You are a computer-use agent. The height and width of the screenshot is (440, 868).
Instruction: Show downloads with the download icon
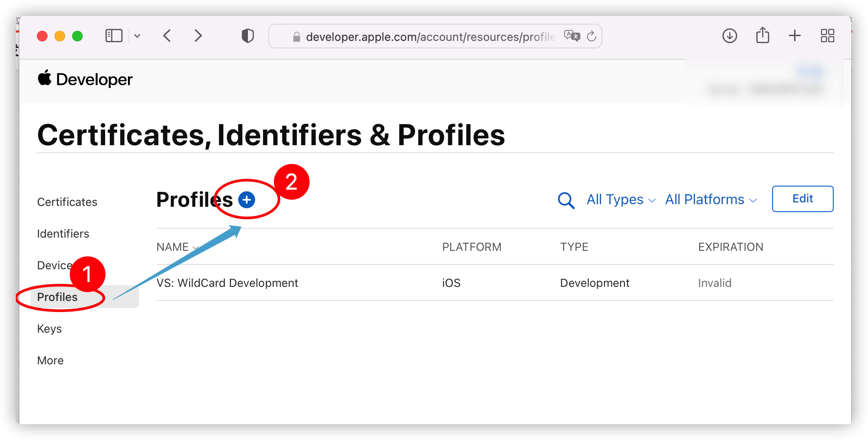point(730,36)
